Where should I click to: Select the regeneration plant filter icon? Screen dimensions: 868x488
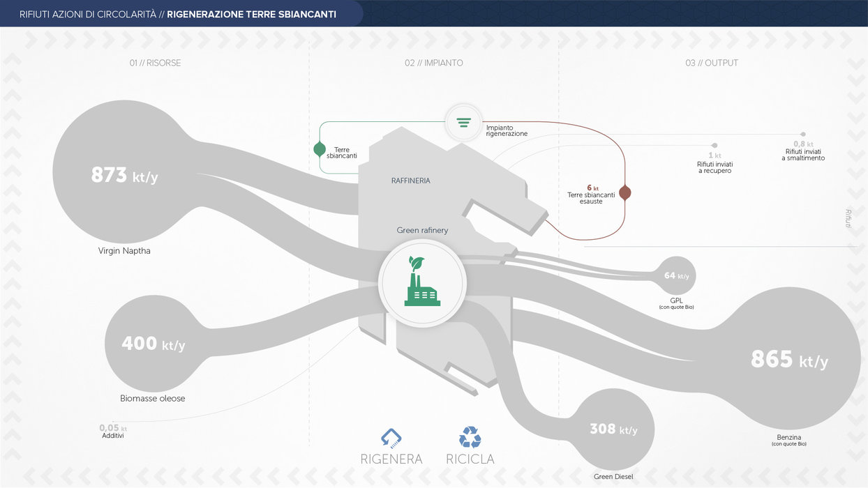463,122
